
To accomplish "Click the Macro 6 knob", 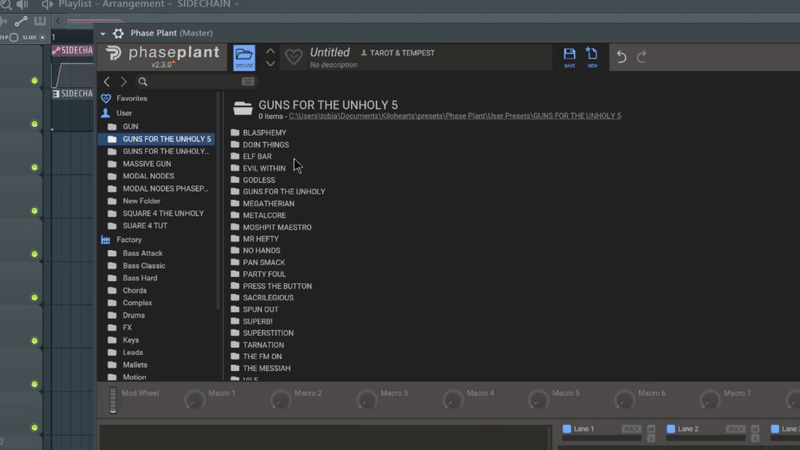I will pyautogui.click(x=624, y=400).
